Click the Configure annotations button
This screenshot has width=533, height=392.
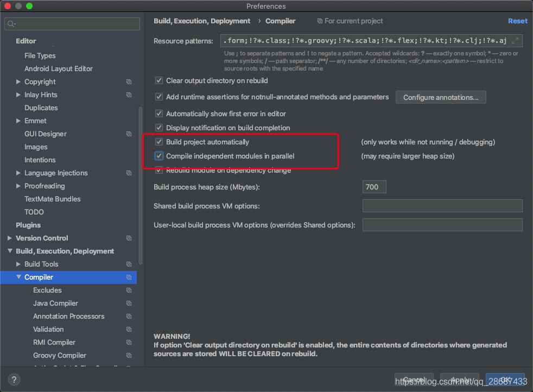[x=441, y=97]
